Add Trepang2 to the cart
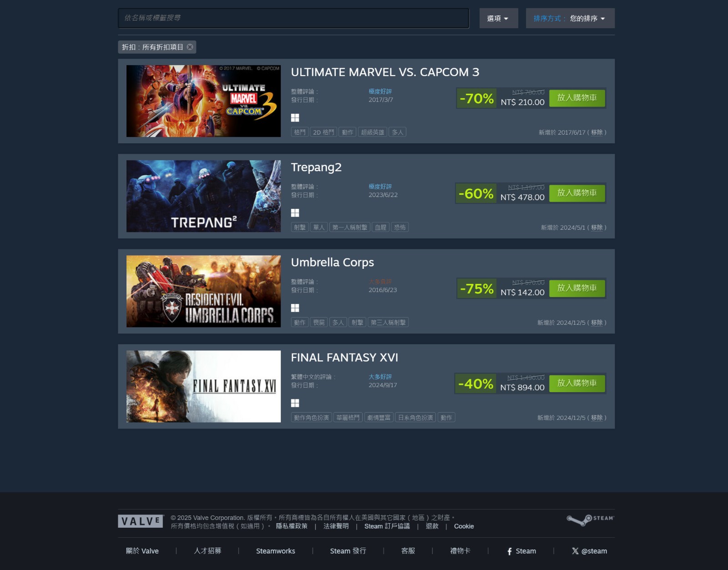The width and height of the screenshot is (728, 570). [x=577, y=193]
